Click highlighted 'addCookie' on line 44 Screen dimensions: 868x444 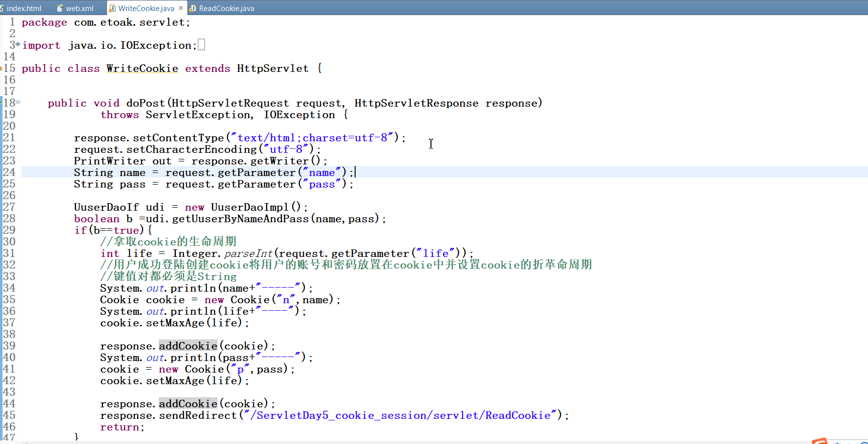tap(188, 404)
